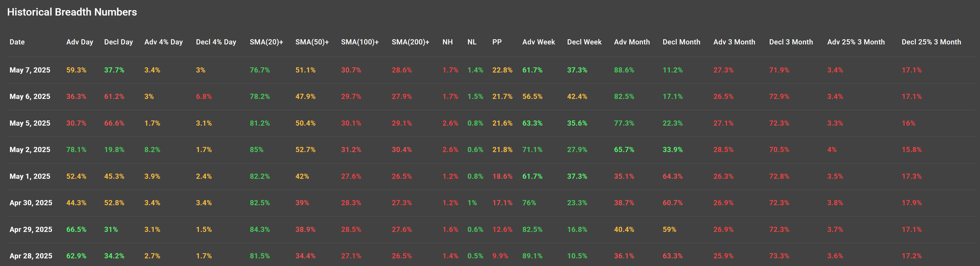Click the 89.1% Adv Week value
The image size is (980, 266).
tap(532, 256)
